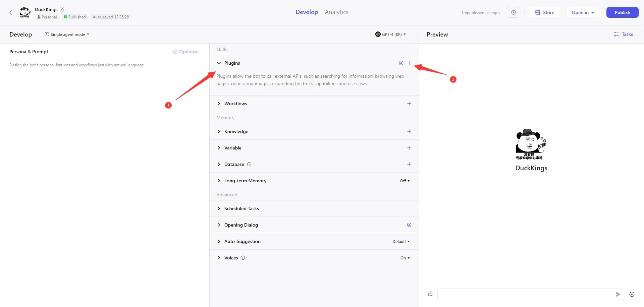644x307 pixels.
Task: Open Long-term Memory Off dropdown
Action: coord(405,181)
